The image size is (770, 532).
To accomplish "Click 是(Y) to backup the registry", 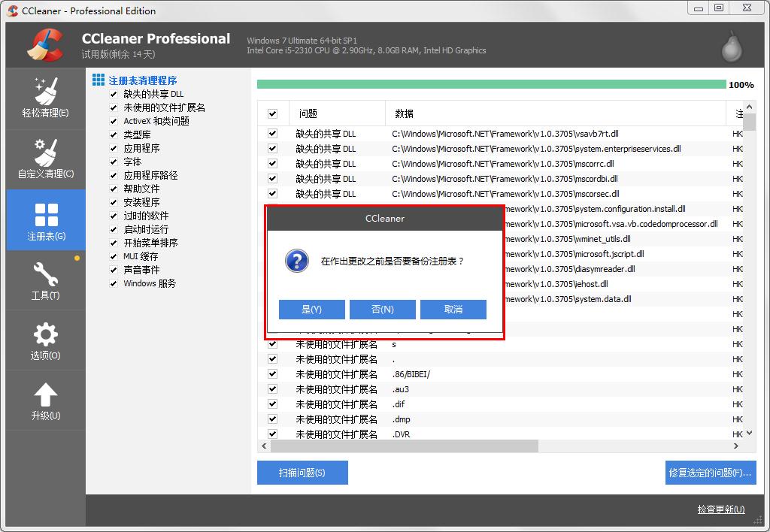I will pyautogui.click(x=311, y=310).
